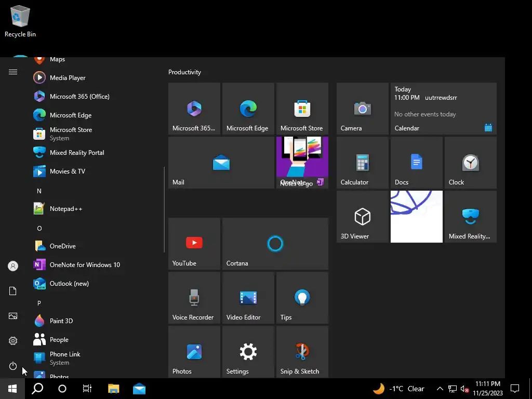Select the Recycle Bin desktop icon
532x399 pixels.
point(20,21)
